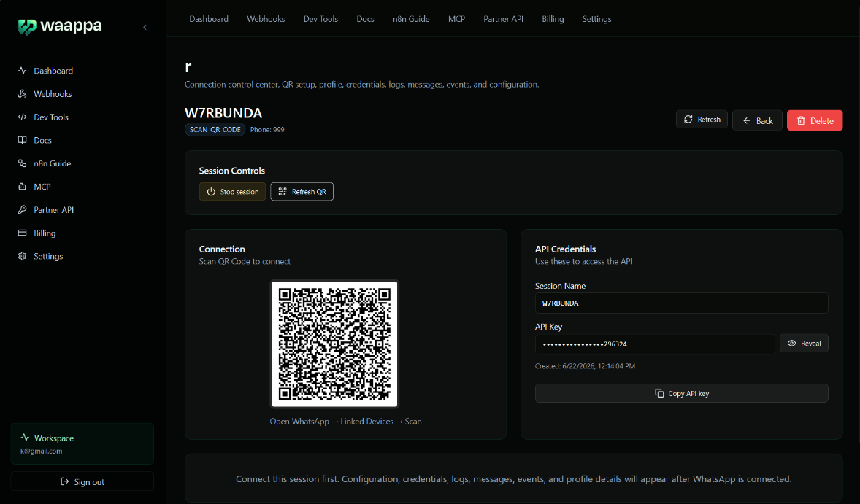860x504 pixels.
Task: Switch to the n8n Guide top tab
Action: [x=411, y=19]
